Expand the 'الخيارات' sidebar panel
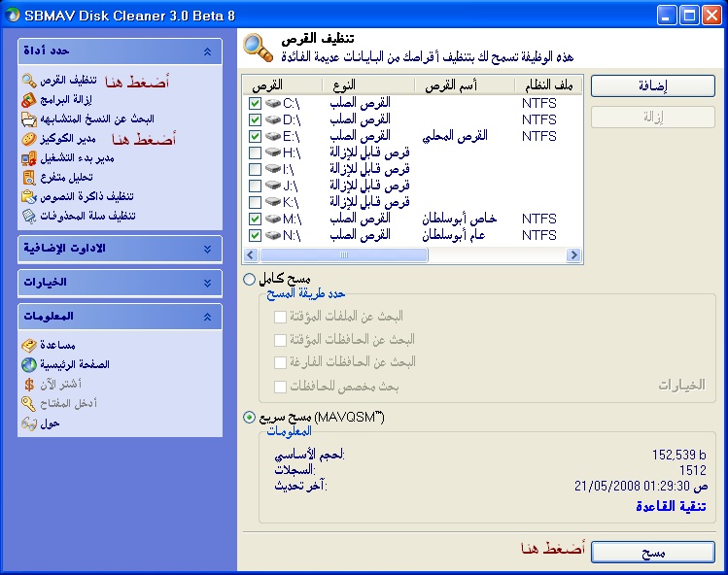This screenshot has height=575, width=728. (207, 283)
